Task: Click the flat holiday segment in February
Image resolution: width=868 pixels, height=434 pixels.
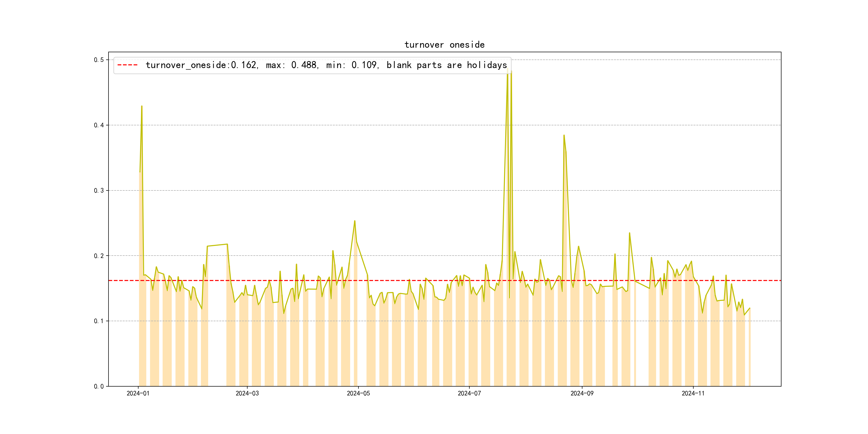Action: tap(217, 245)
